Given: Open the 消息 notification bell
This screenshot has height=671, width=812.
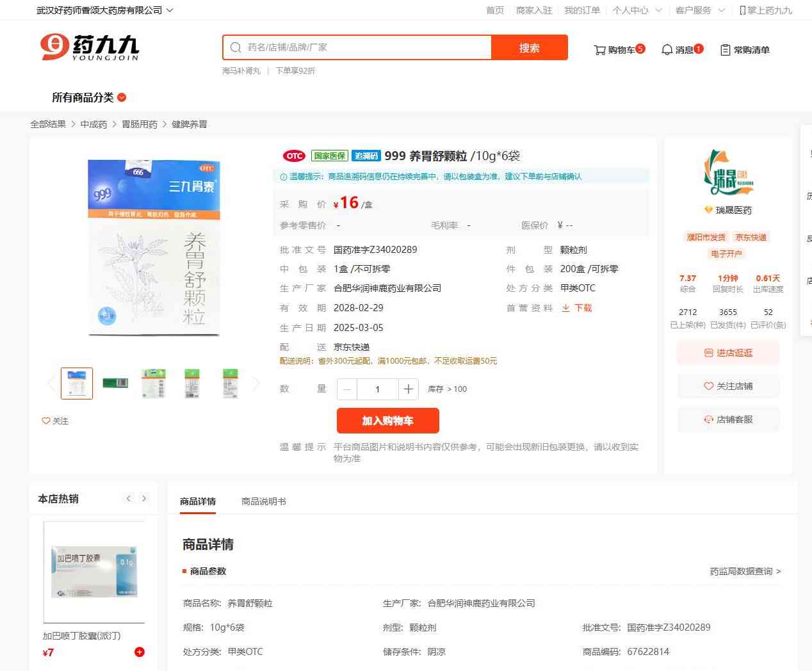Looking at the screenshot, I should pyautogui.click(x=681, y=49).
